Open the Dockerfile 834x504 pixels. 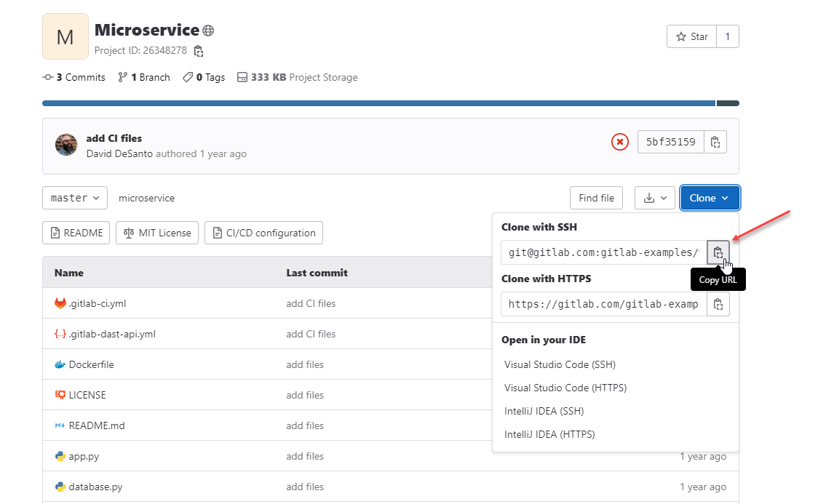92,364
